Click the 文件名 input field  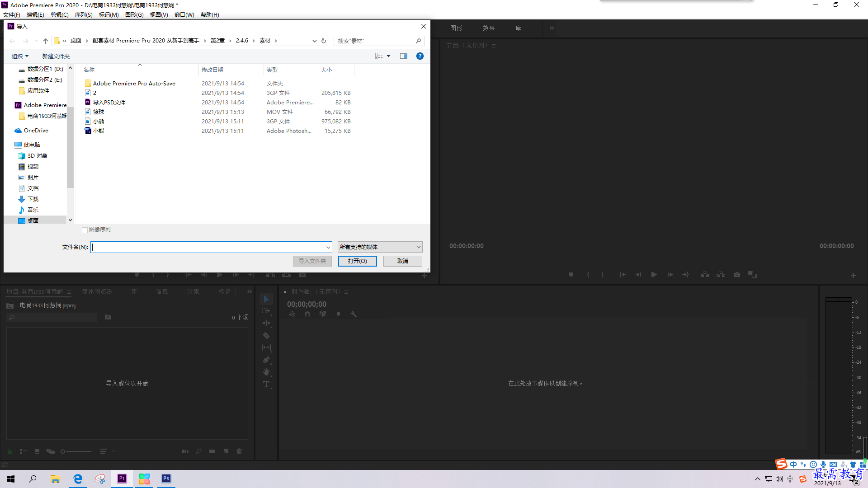pos(211,247)
